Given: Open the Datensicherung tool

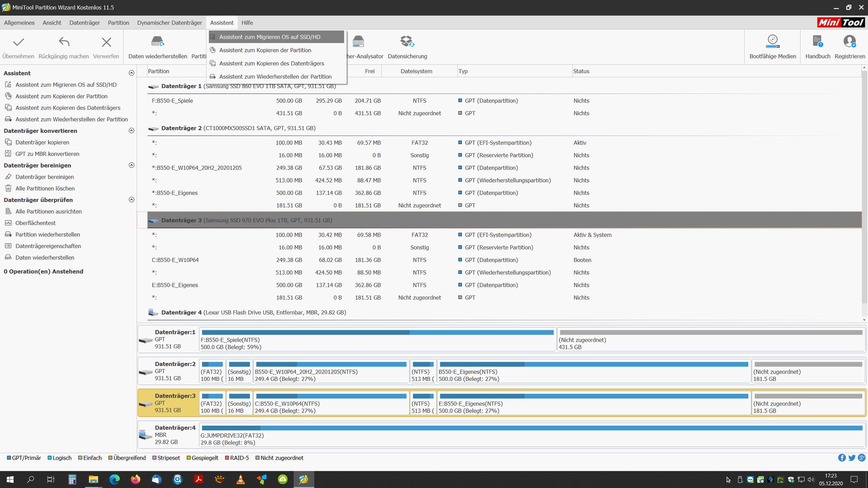Looking at the screenshot, I should [x=407, y=42].
